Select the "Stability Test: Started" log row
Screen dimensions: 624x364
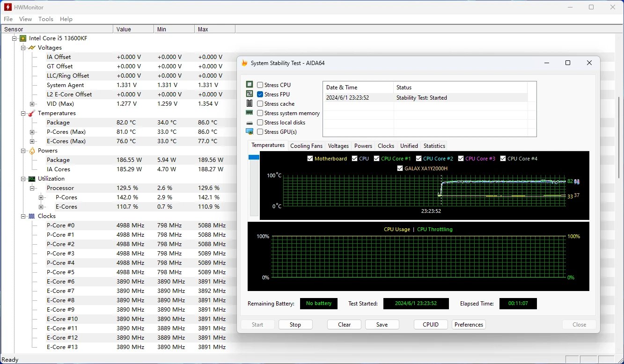pos(426,98)
